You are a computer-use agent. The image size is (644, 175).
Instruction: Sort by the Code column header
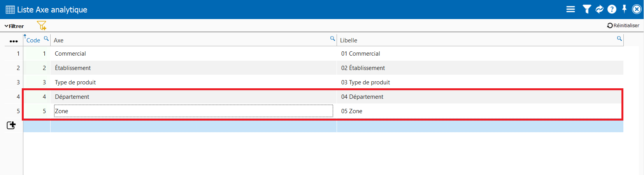coord(33,40)
